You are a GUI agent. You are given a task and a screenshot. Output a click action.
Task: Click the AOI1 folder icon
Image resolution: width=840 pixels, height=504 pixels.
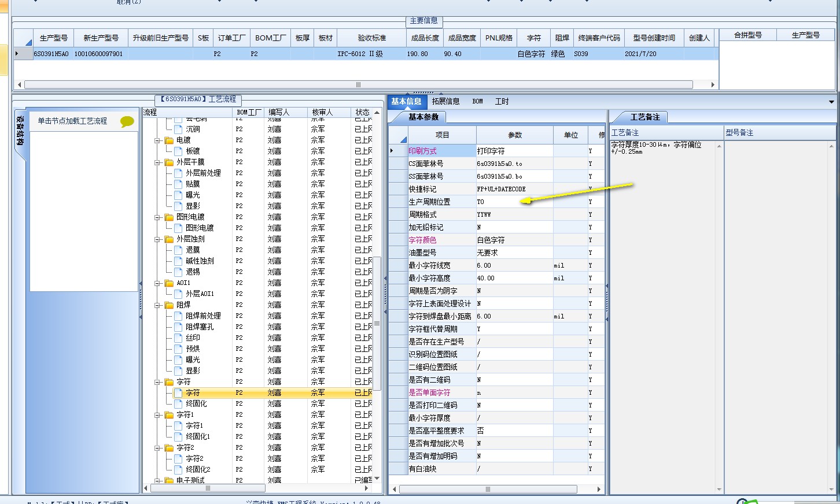tap(169, 283)
